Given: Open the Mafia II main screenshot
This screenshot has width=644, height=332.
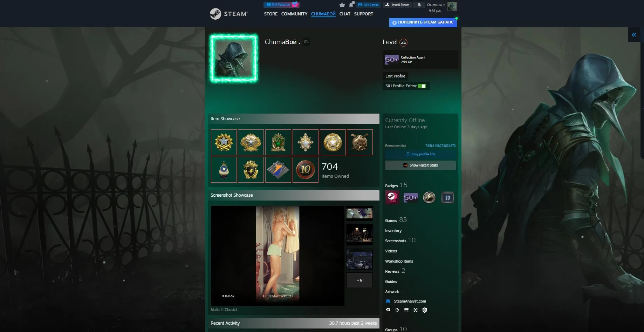Looking at the screenshot, I should (x=278, y=256).
